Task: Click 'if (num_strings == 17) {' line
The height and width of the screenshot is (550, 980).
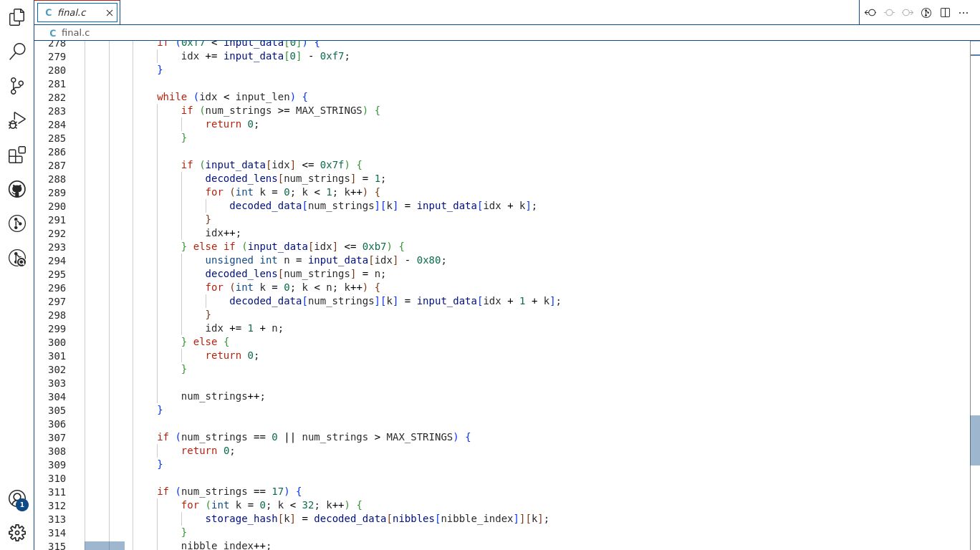Action: coord(229,492)
